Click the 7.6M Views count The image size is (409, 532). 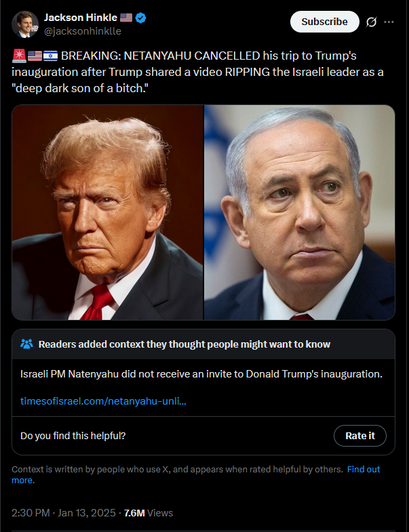point(149,512)
